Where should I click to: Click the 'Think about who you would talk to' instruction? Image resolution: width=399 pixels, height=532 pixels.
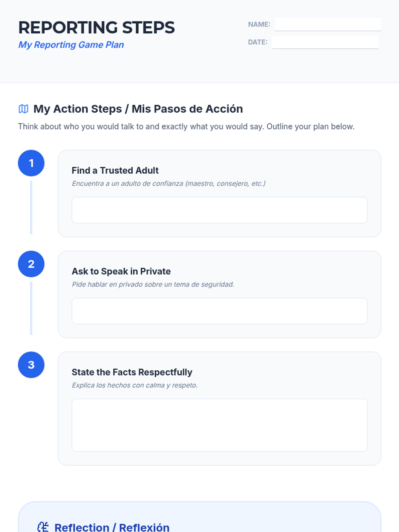(x=186, y=127)
